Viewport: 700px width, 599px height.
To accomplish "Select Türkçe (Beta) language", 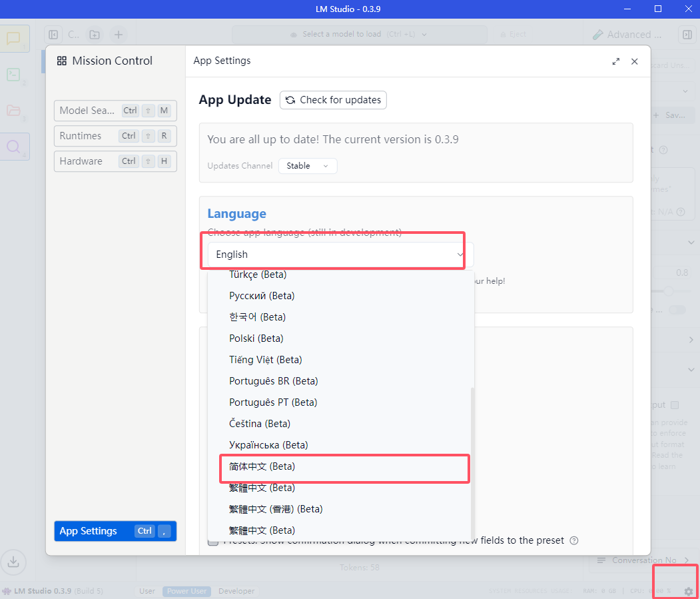I will point(339,275).
